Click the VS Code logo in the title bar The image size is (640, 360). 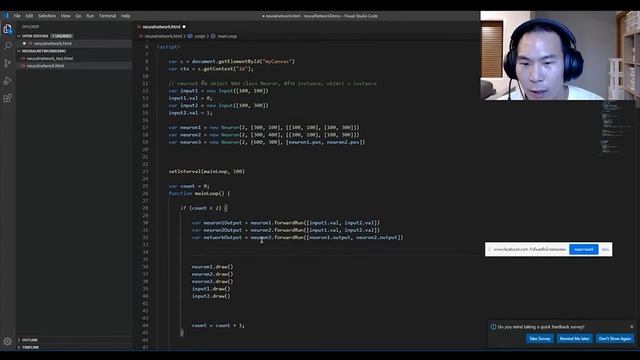(x=6, y=16)
